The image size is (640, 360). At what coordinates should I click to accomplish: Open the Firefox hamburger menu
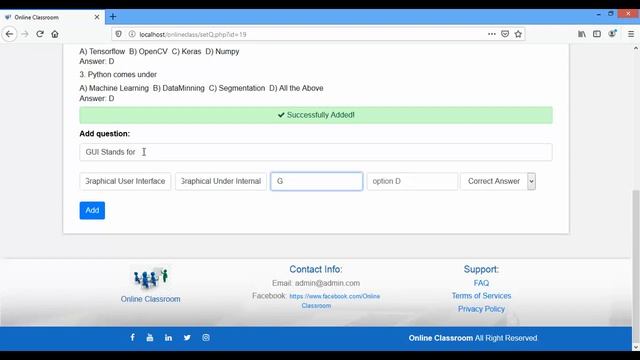tap(631, 34)
